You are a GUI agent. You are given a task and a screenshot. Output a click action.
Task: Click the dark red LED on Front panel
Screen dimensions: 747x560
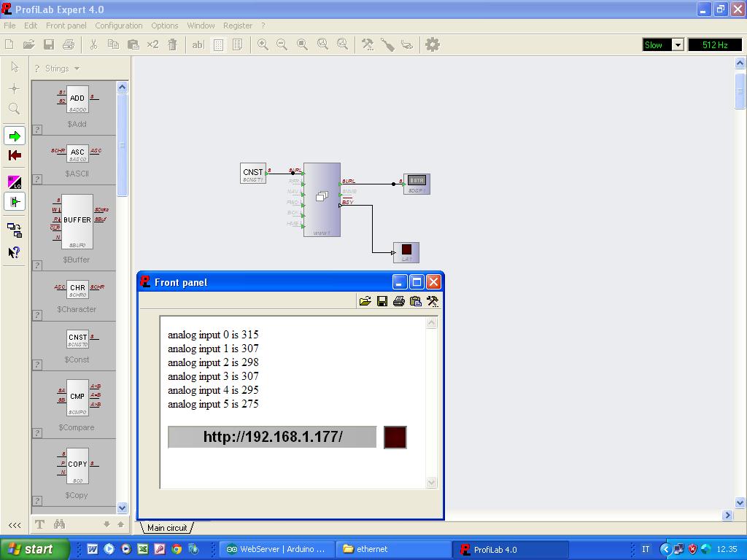point(395,437)
